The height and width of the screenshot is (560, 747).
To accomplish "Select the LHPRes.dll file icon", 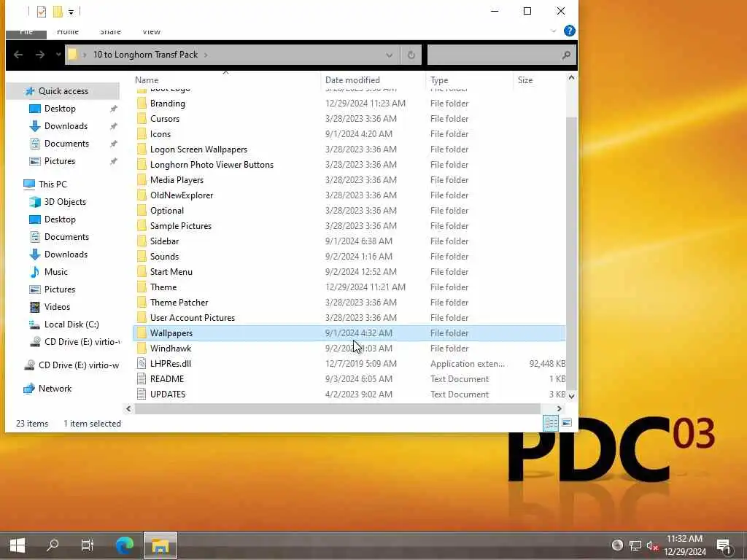I will pos(141,363).
